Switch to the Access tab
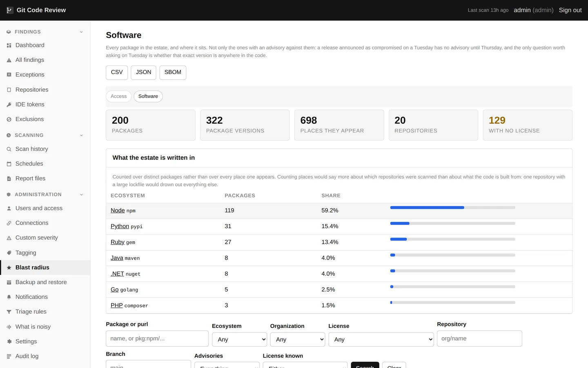The image size is (588, 368). click(x=118, y=96)
